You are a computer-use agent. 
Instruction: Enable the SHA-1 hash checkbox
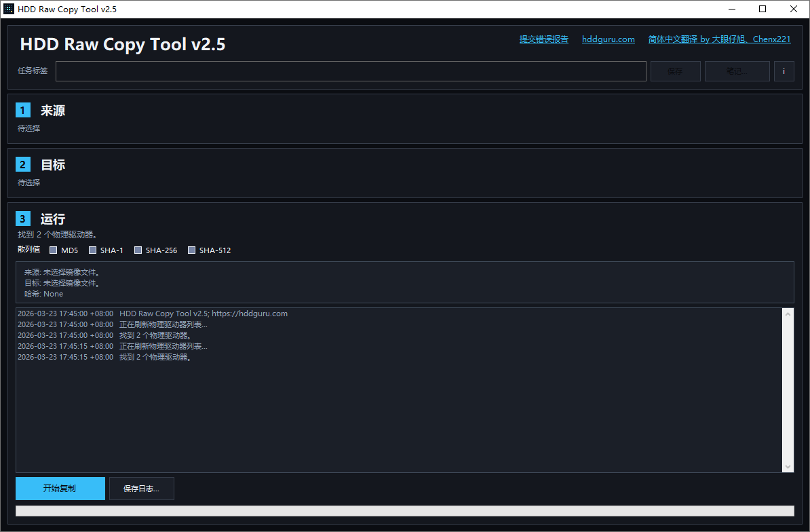[92, 250]
